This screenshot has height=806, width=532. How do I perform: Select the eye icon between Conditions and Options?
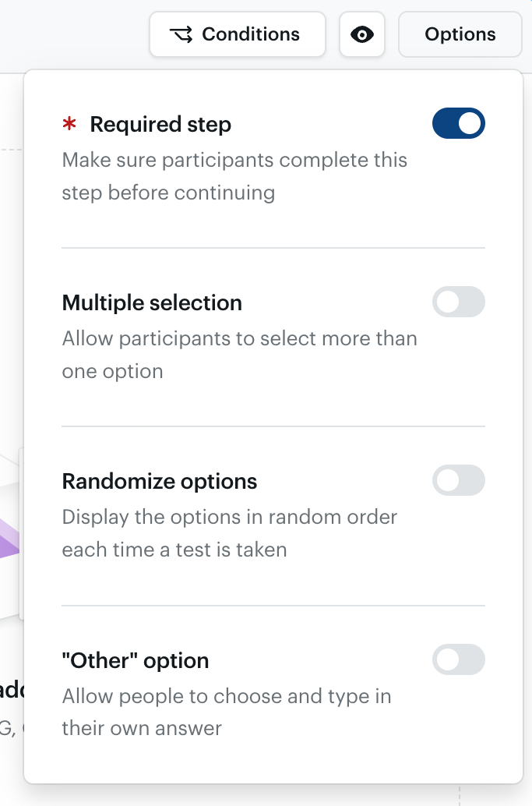point(362,34)
